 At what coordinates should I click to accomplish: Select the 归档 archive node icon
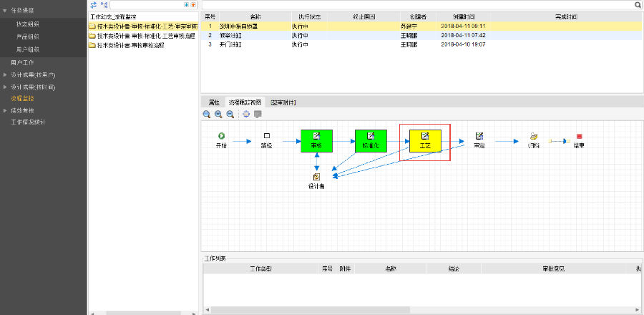tap(534, 136)
